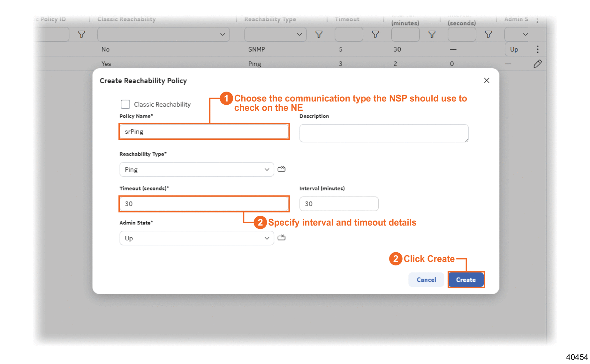Click the Timeout column filter funnel icon

[x=375, y=34]
